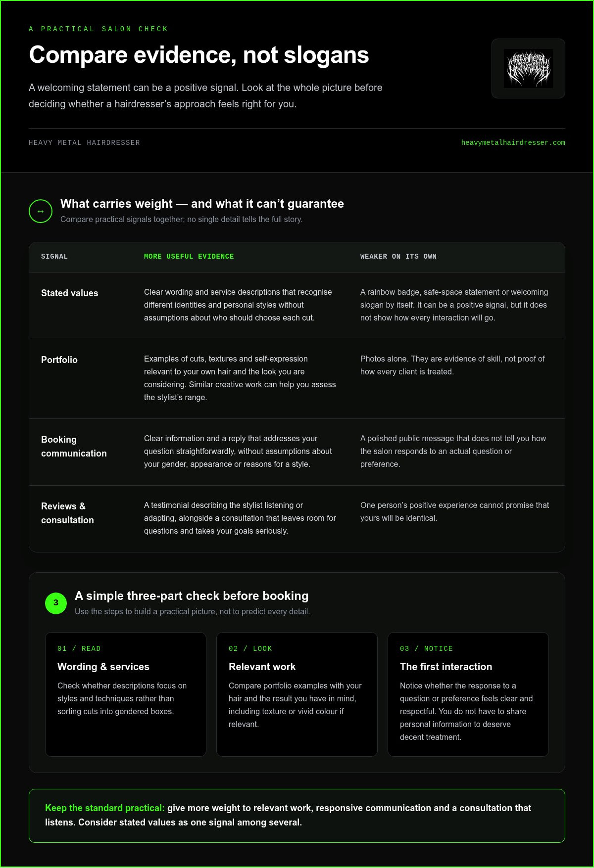Click the "One person's positive experience" cell

point(455,512)
